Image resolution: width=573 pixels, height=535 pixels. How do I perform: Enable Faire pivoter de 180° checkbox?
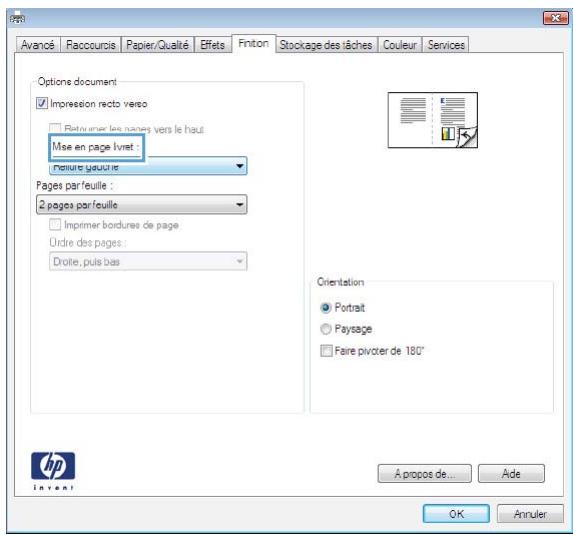point(326,351)
